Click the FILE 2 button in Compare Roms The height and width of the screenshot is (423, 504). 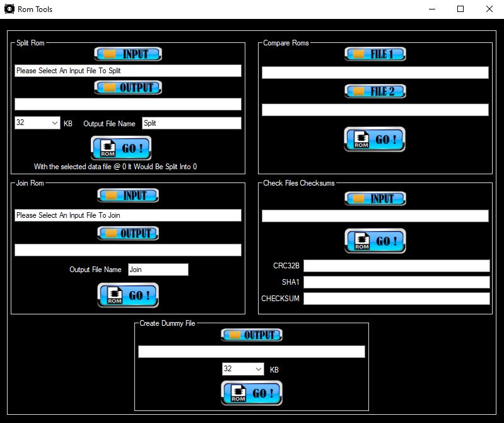point(375,92)
